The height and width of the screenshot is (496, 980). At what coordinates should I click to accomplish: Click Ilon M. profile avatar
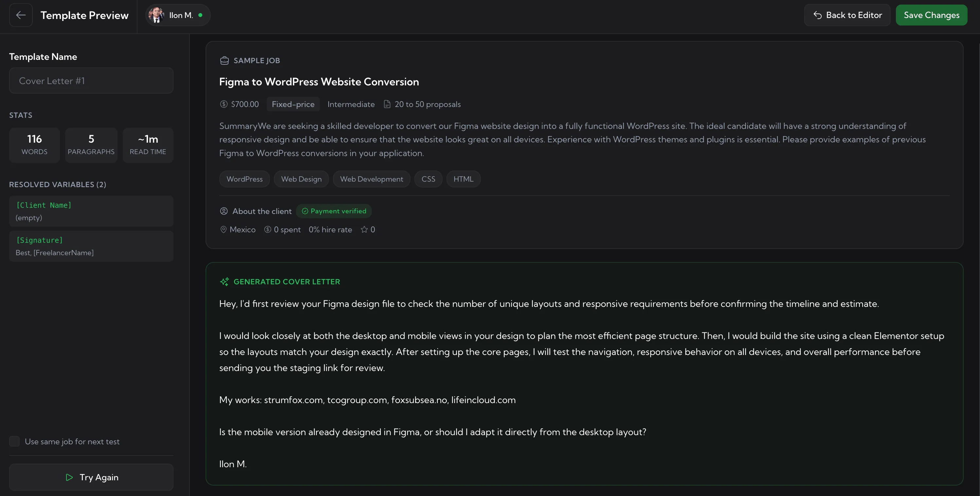tap(156, 15)
